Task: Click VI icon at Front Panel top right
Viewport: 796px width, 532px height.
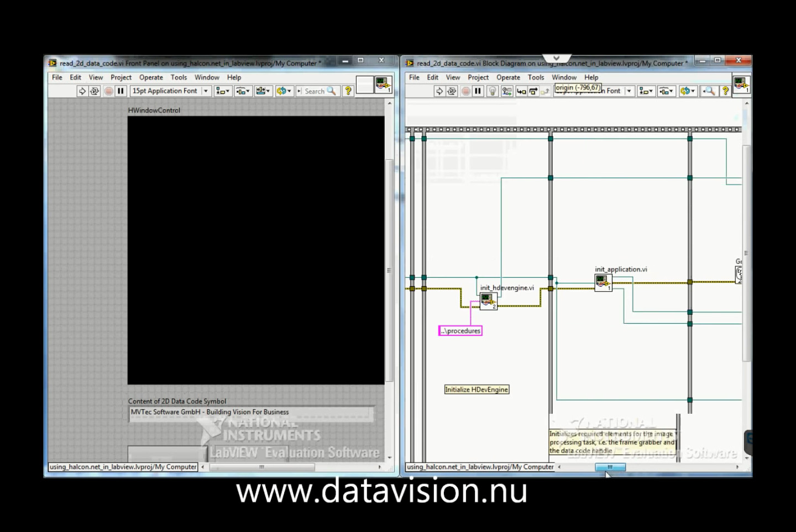Action: pyautogui.click(x=383, y=85)
